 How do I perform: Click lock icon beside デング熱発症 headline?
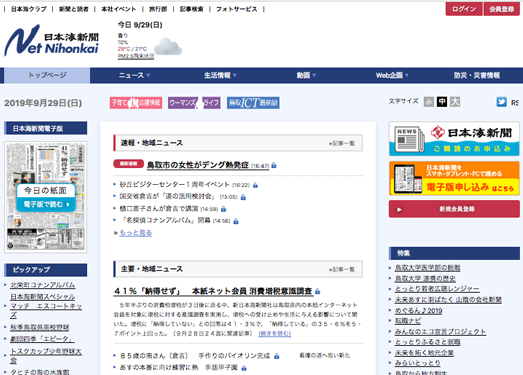274,165
